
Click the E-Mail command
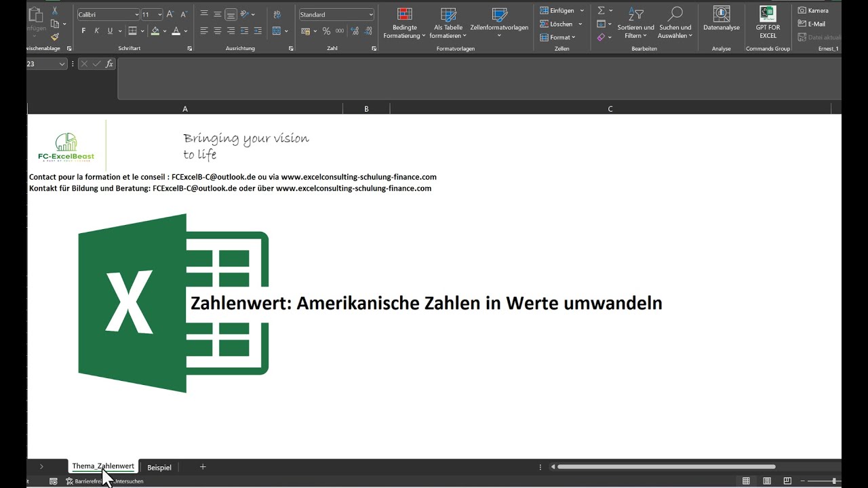pos(812,24)
